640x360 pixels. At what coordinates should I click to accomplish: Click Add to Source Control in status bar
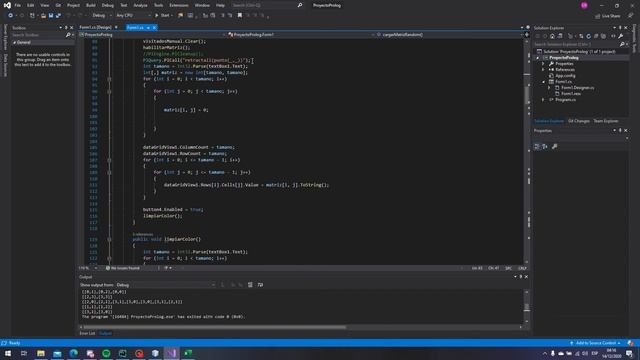click(x=595, y=343)
